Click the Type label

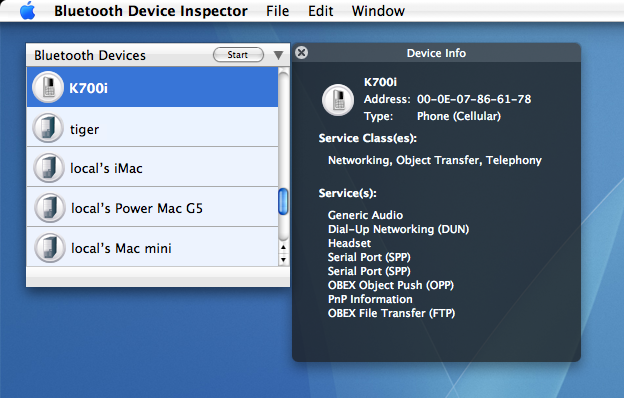click(x=378, y=116)
